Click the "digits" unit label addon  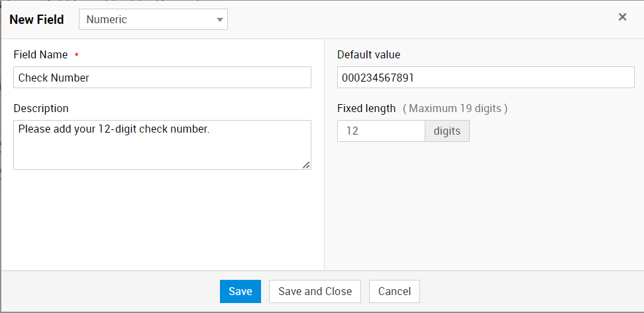coord(447,131)
